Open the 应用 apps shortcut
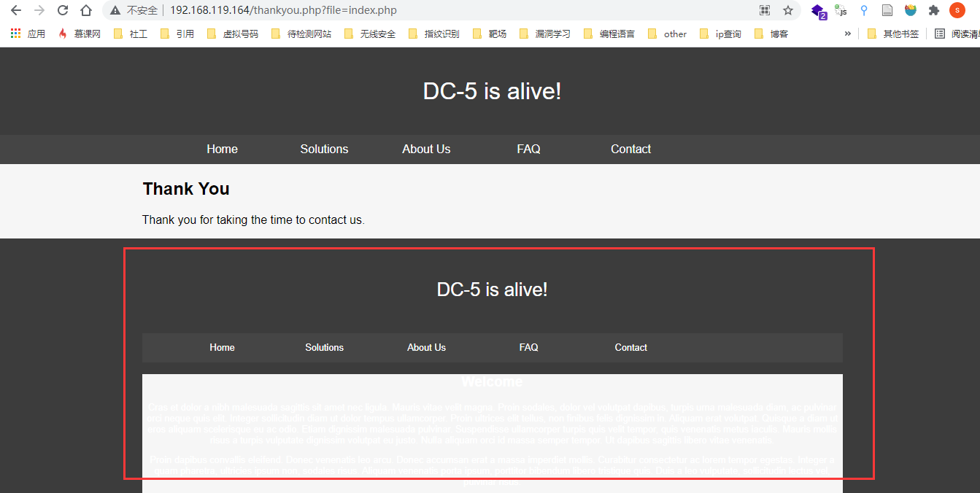 28,34
